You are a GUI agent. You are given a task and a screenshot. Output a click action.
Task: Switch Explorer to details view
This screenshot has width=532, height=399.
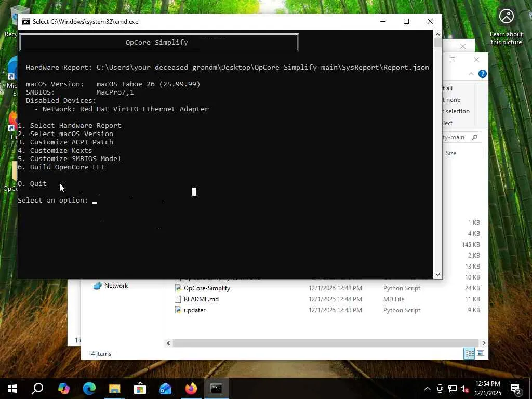coord(469,353)
